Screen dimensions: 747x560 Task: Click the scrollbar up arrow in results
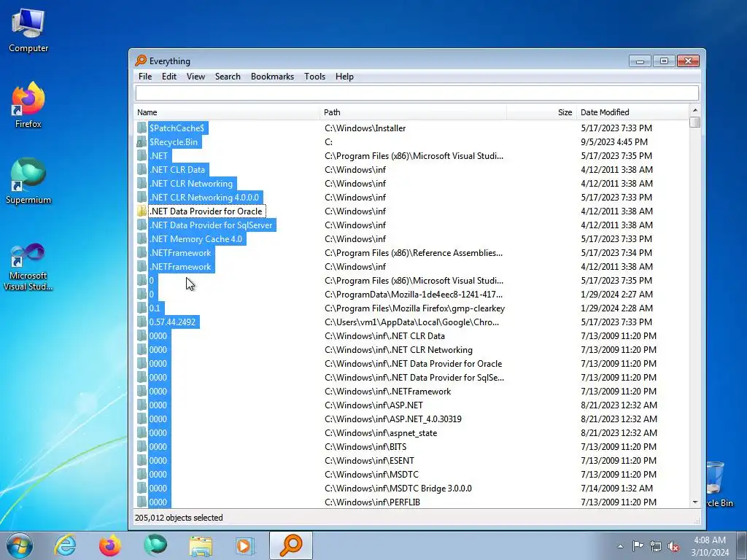(695, 111)
